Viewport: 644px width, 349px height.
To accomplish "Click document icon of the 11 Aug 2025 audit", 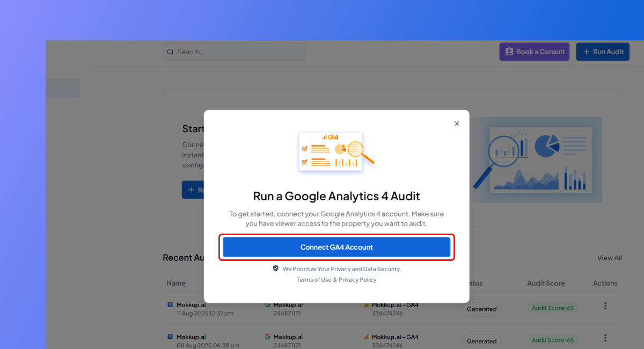I will [170, 305].
